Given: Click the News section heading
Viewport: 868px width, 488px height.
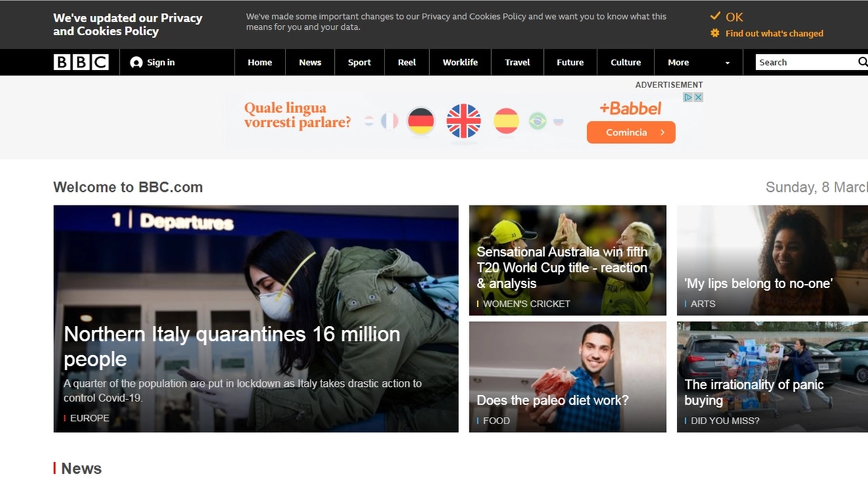Looking at the screenshot, I should point(81,468).
